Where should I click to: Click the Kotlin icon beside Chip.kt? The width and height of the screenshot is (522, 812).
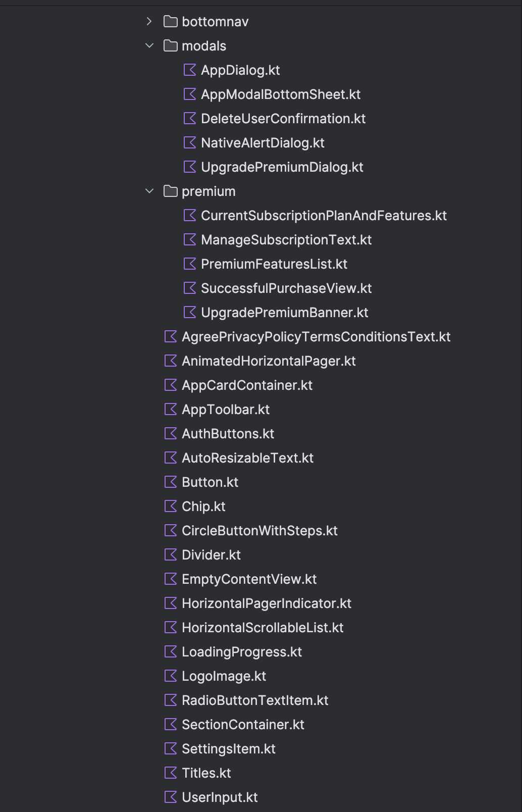[x=171, y=506]
